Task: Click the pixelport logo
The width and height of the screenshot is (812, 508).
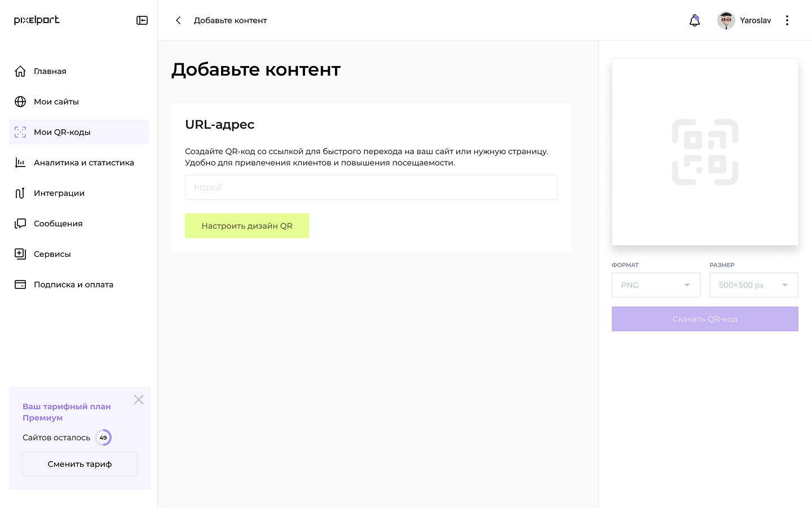Action: click(x=37, y=20)
